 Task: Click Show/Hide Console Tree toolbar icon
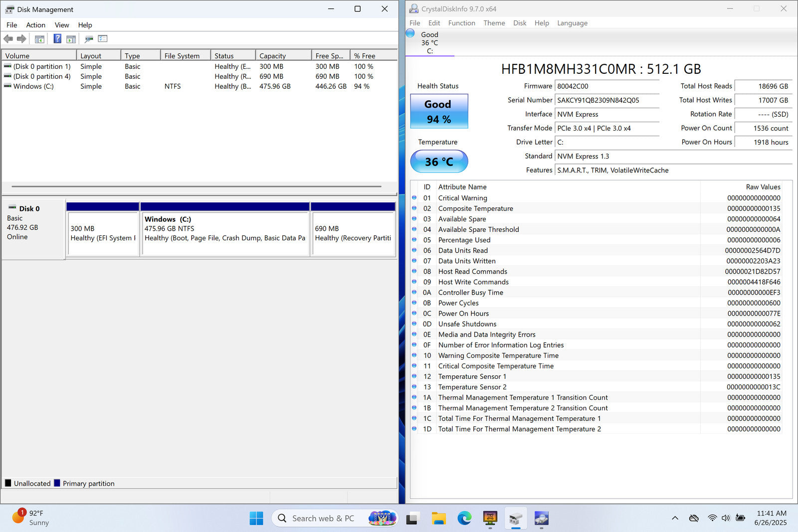click(39, 39)
